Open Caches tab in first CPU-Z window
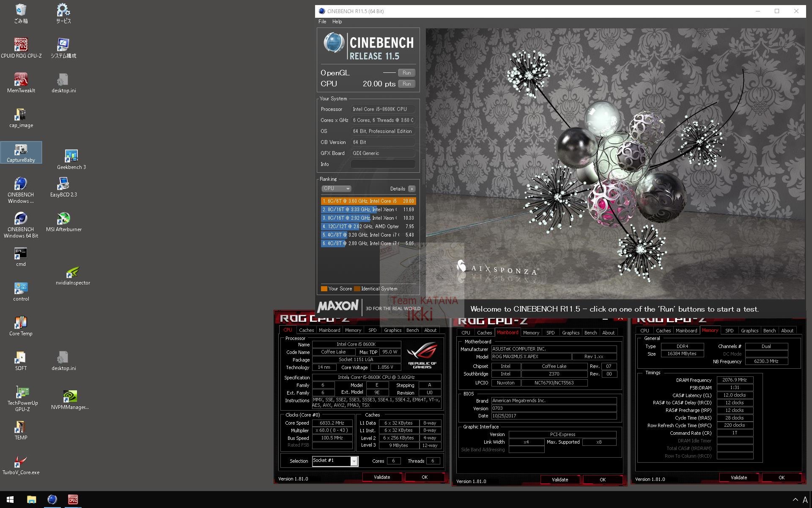This screenshot has width=812, height=508. [x=306, y=330]
